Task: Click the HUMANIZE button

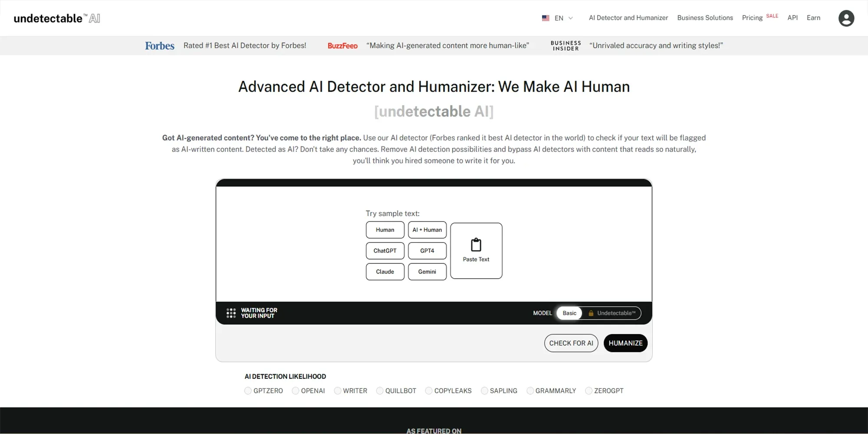Action: 625,343
